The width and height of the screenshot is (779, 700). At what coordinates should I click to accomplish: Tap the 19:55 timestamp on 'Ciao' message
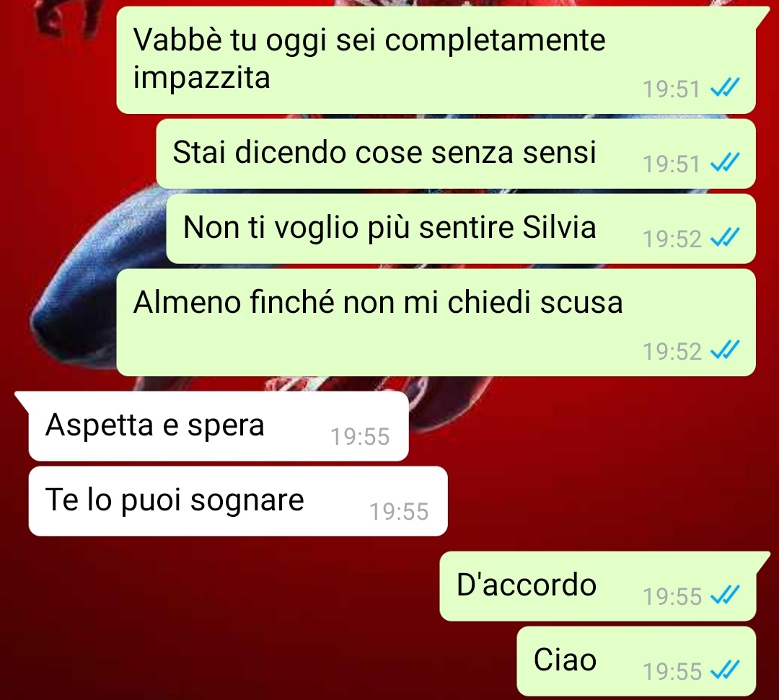(672, 672)
